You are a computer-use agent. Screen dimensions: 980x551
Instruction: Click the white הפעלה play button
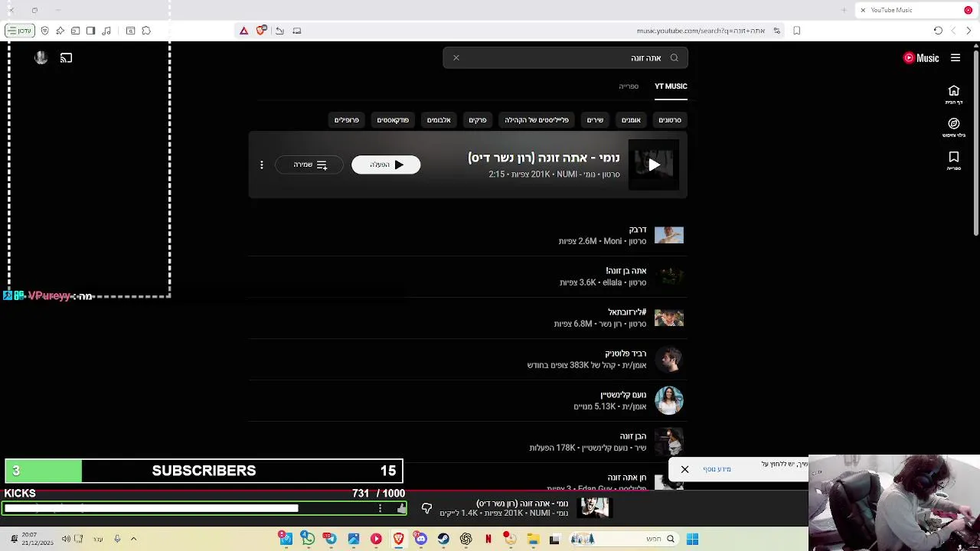(386, 165)
